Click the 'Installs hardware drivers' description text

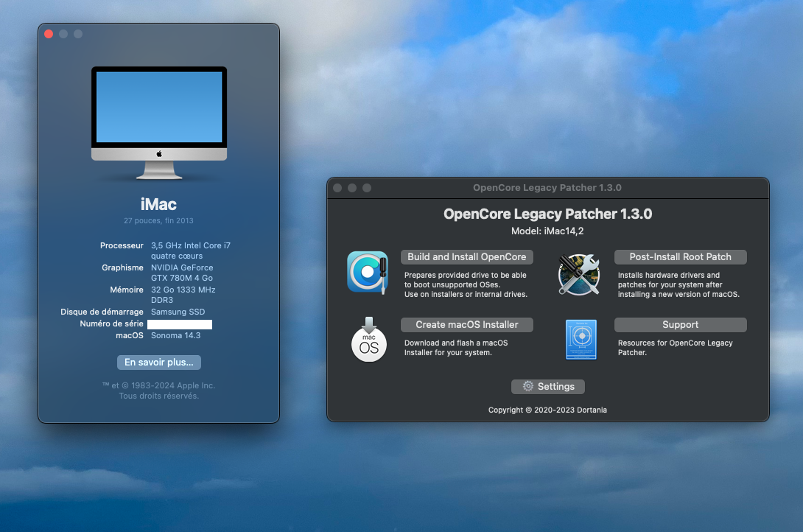coord(678,284)
